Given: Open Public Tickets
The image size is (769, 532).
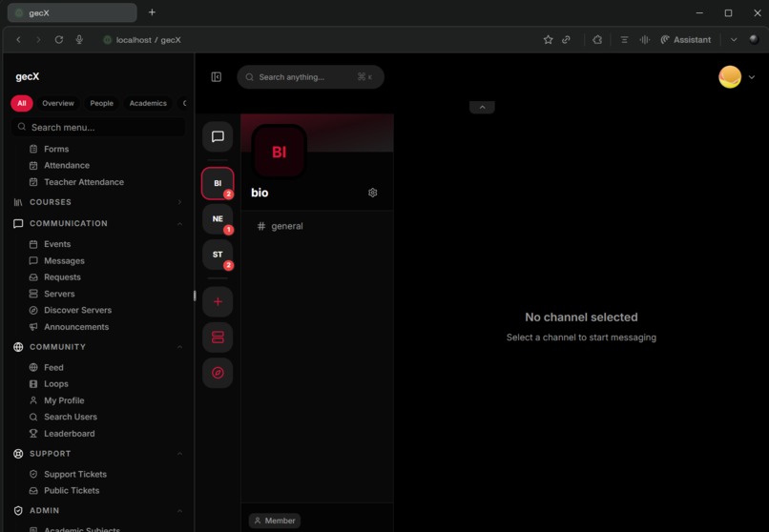Looking at the screenshot, I should 72,491.
